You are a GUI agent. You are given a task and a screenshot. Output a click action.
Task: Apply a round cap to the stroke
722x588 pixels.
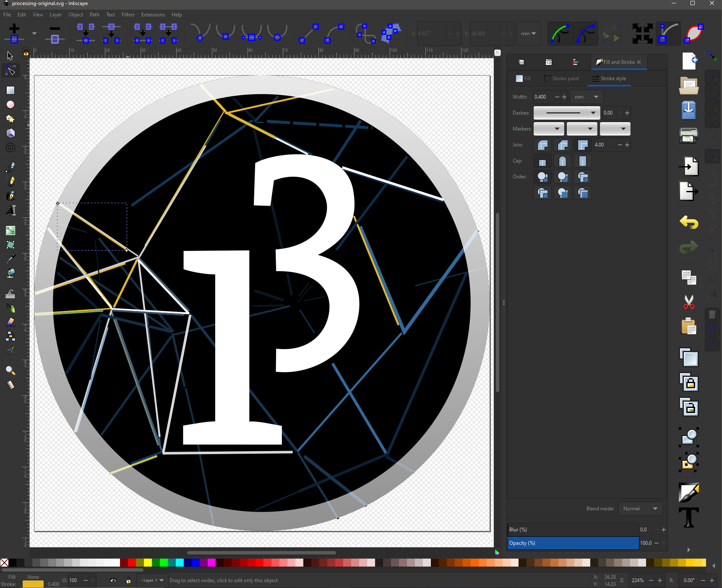point(562,161)
